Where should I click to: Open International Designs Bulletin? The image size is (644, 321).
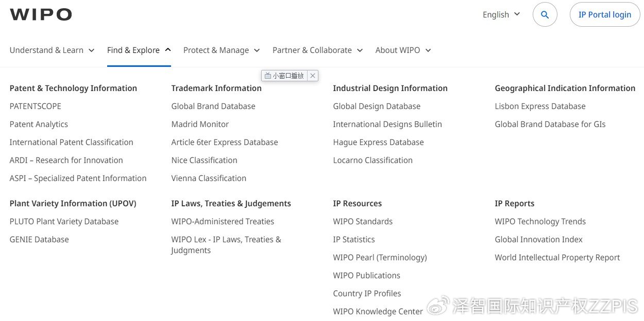point(387,124)
